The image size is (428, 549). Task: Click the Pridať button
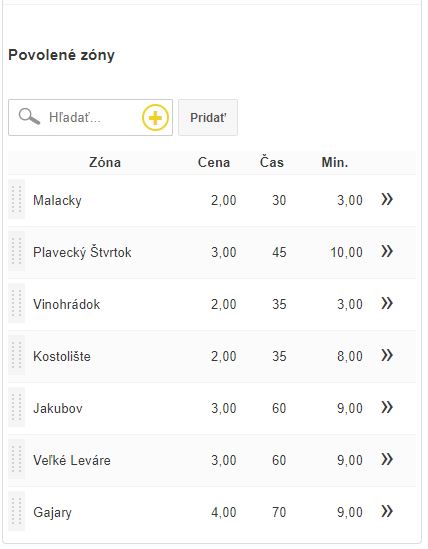point(208,118)
